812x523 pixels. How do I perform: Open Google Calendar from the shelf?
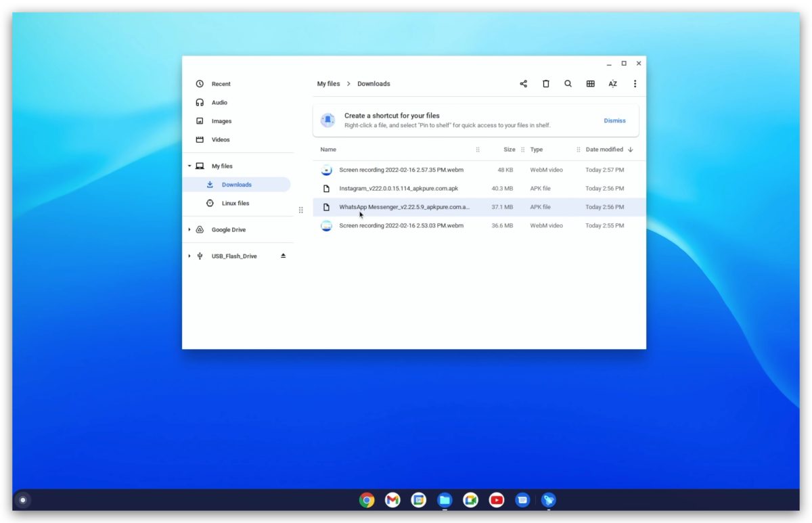418,500
